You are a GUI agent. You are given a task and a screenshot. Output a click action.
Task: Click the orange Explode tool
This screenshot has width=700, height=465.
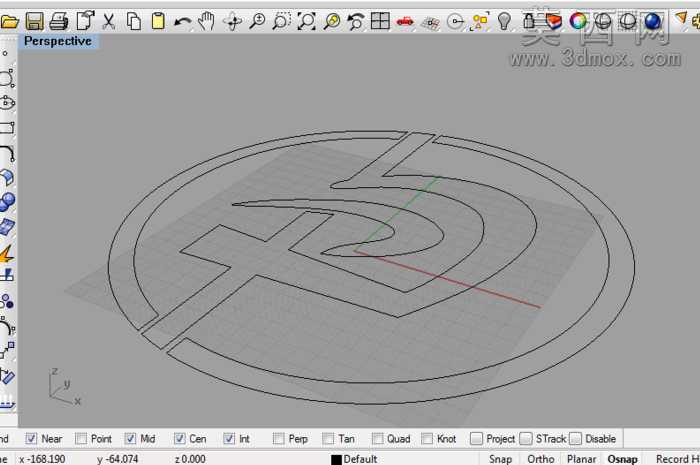pyautogui.click(x=7, y=253)
